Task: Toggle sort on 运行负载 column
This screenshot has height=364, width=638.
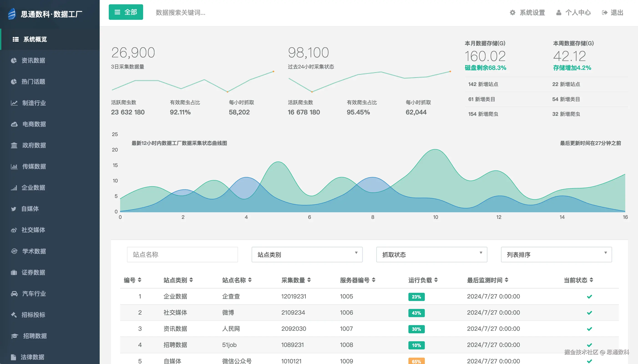Action: 436,280
